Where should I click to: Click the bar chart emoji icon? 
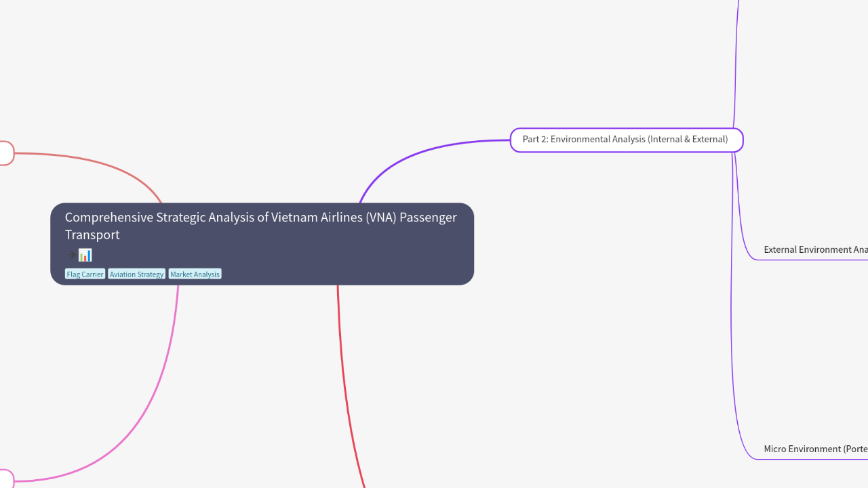click(x=85, y=256)
